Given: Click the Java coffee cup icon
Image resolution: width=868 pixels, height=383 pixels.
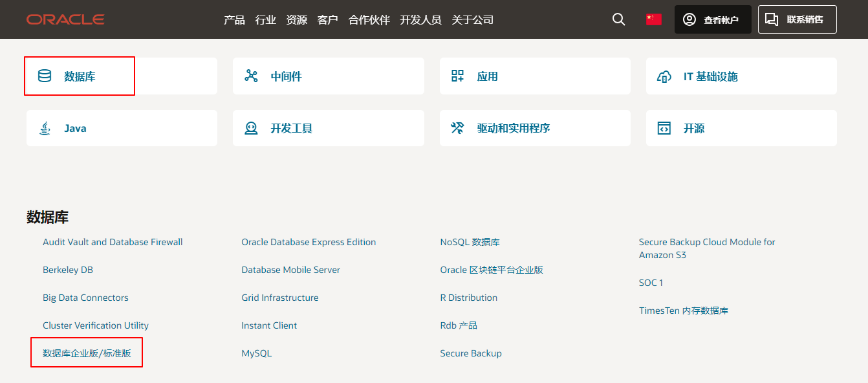Looking at the screenshot, I should coord(45,128).
